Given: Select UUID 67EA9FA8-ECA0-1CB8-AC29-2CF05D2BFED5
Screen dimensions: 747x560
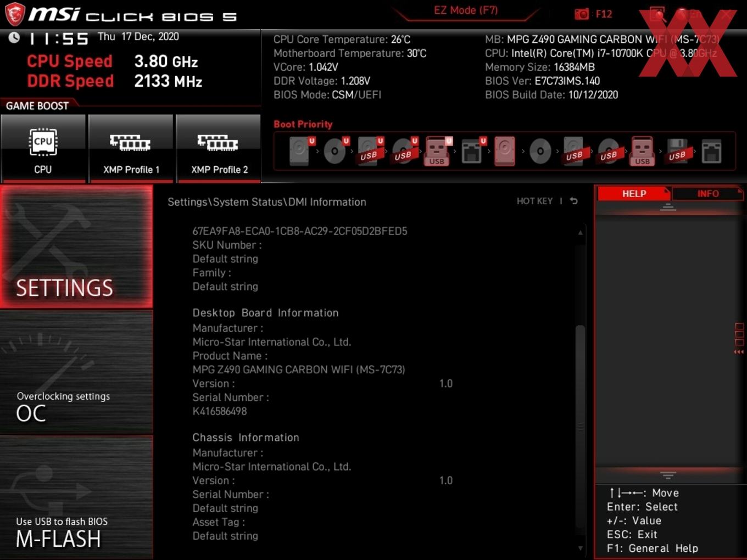Looking at the screenshot, I should point(300,231).
